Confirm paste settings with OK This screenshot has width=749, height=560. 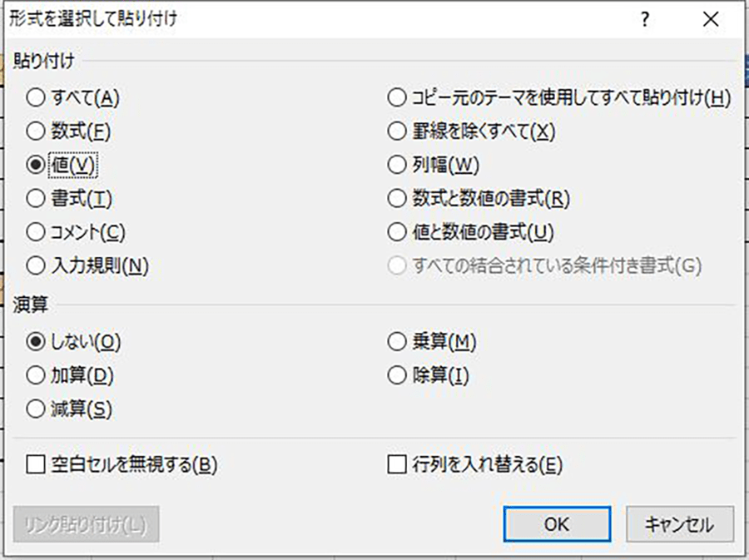click(x=556, y=524)
